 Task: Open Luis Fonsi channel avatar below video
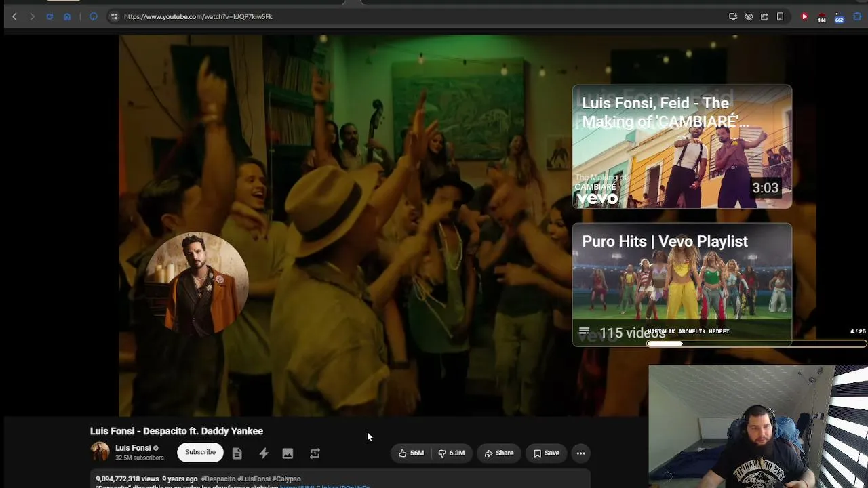coord(100,452)
